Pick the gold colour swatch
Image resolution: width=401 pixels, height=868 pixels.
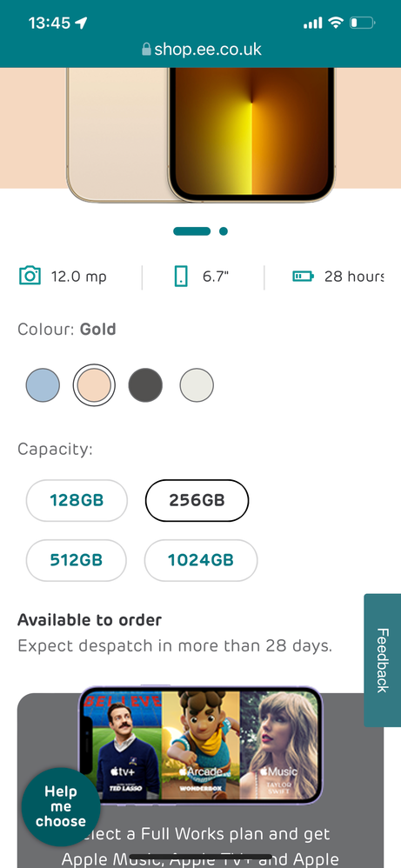[x=94, y=384]
